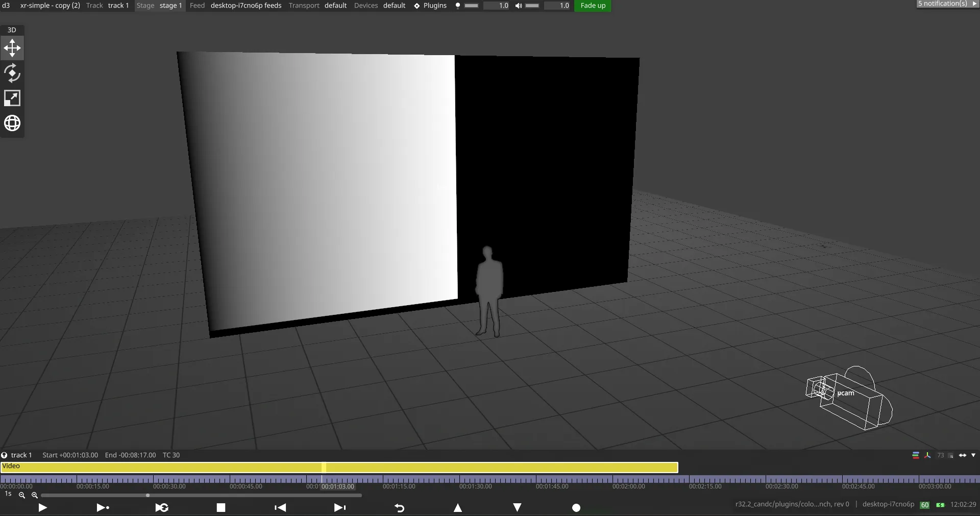Click the return-to-start undo arrow icon
Screen dimensions: 980x516
pos(400,508)
